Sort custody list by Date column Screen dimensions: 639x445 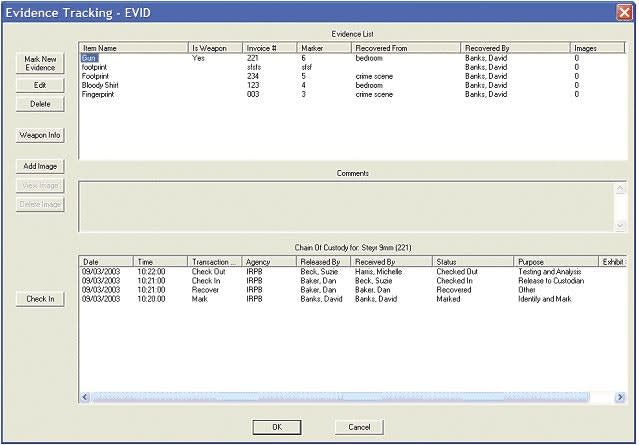pyautogui.click(x=105, y=261)
